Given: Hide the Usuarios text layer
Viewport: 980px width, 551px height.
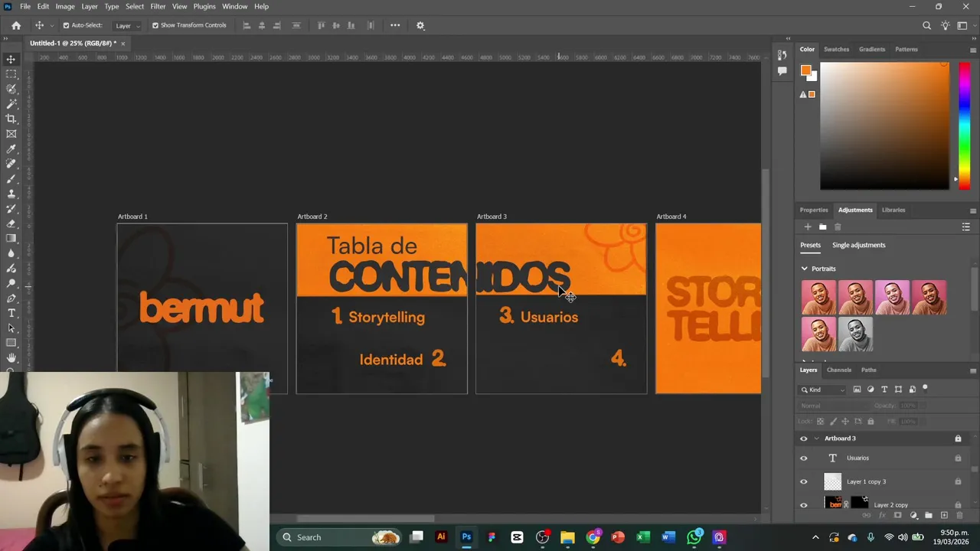Looking at the screenshot, I should click(x=803, y=458).
